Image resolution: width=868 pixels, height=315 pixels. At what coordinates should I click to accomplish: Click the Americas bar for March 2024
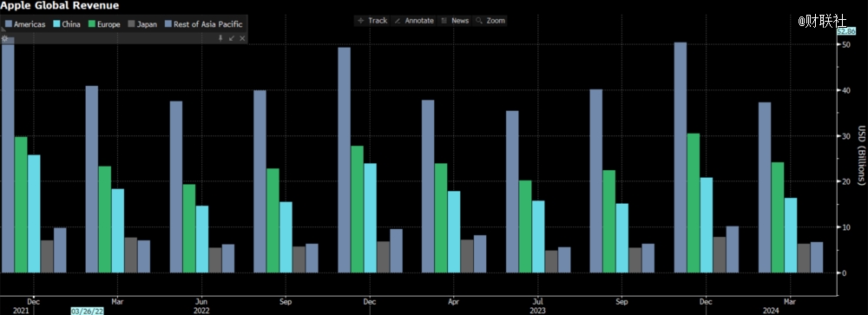[x=765, y=187]
